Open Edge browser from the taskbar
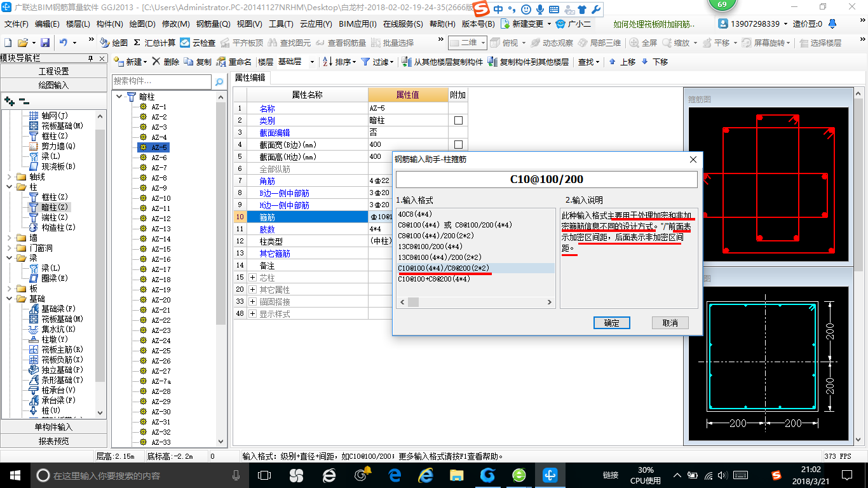Viewport: 868px width, 488px height. 395,475
